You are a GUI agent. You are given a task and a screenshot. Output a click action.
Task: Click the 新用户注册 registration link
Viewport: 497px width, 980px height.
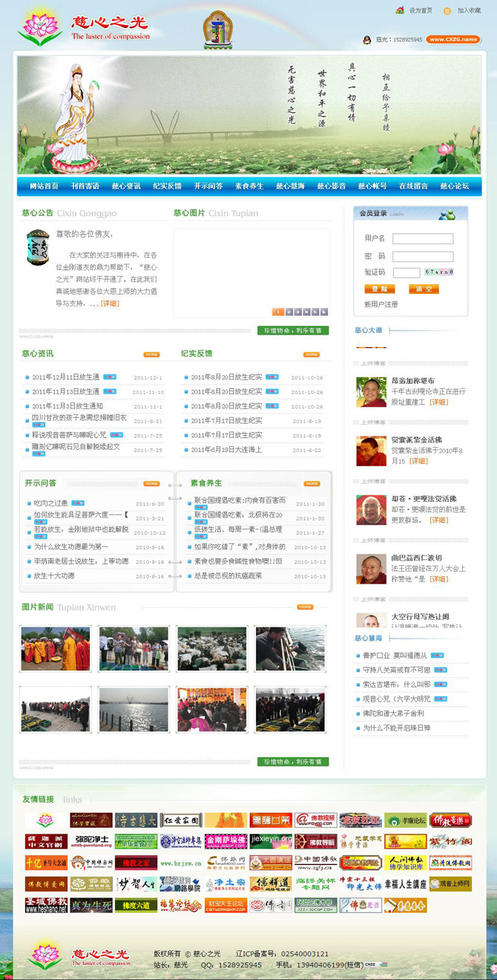[x=381, y=304]
